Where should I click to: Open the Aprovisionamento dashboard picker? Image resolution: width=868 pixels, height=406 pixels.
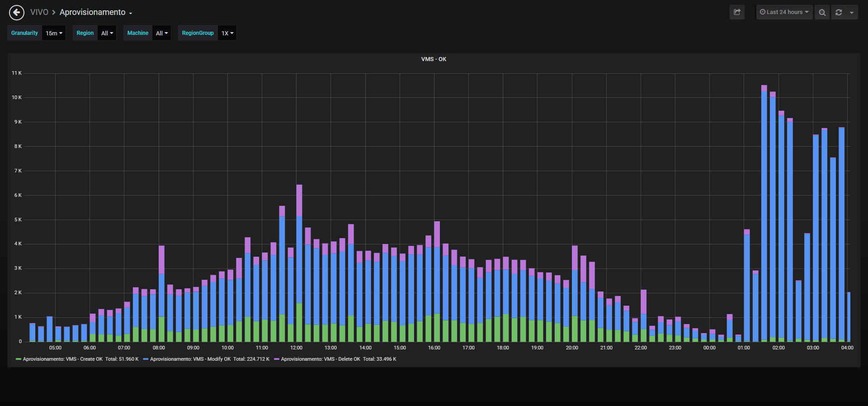[96, 12]
